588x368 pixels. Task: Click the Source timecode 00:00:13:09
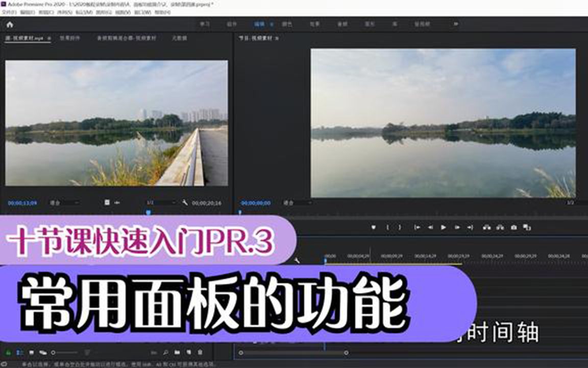[22, 202]
